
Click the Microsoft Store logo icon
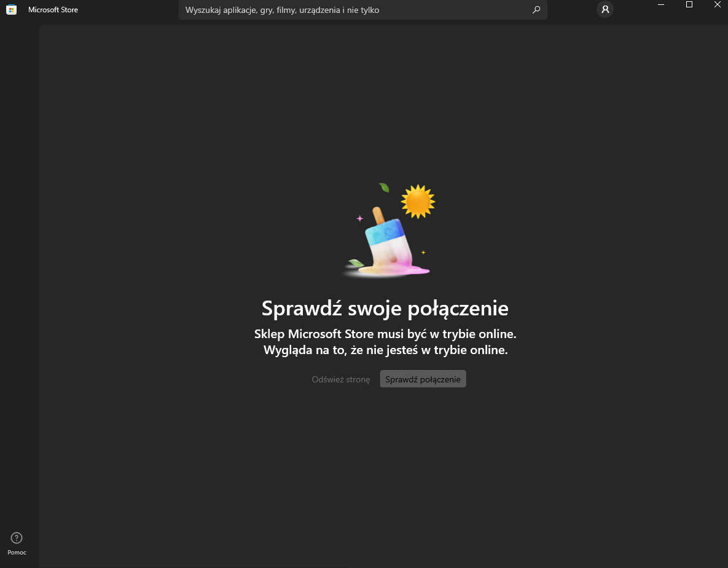(11, 9)
